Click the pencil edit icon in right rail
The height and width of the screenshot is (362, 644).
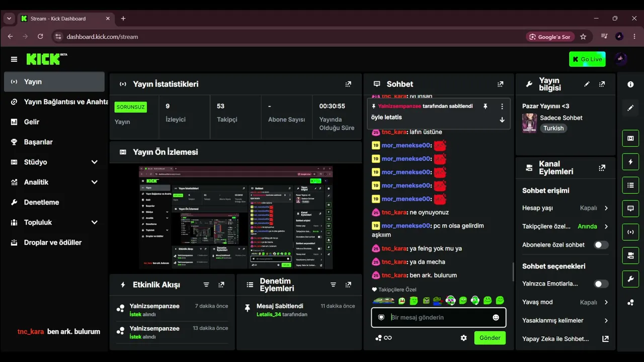630,108
